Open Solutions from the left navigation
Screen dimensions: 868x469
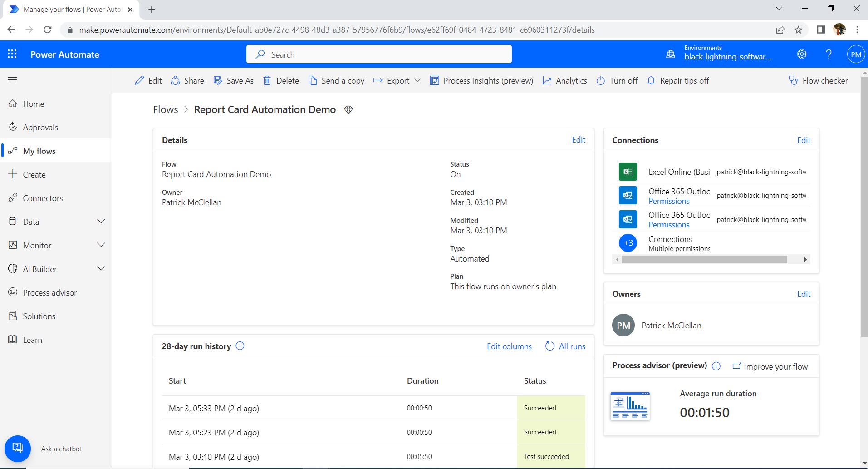tap(39, 316)
